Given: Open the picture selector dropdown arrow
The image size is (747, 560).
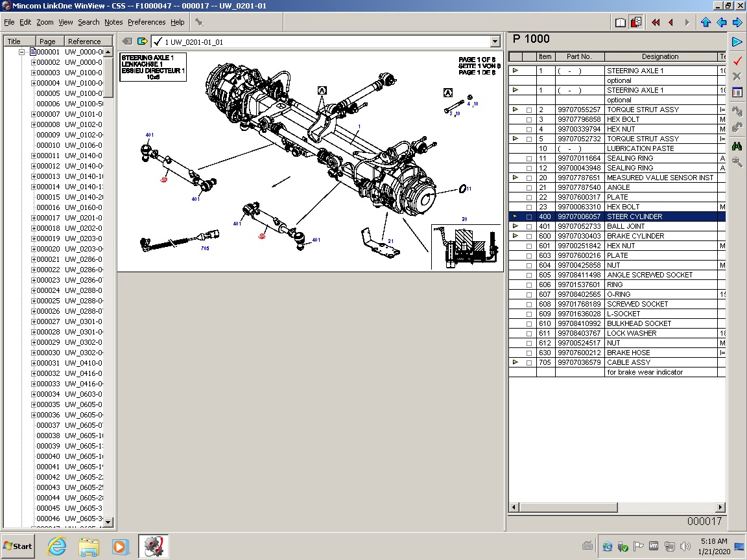Looking at the screenshot, I should pyautogui.click(x=495, y=42).
